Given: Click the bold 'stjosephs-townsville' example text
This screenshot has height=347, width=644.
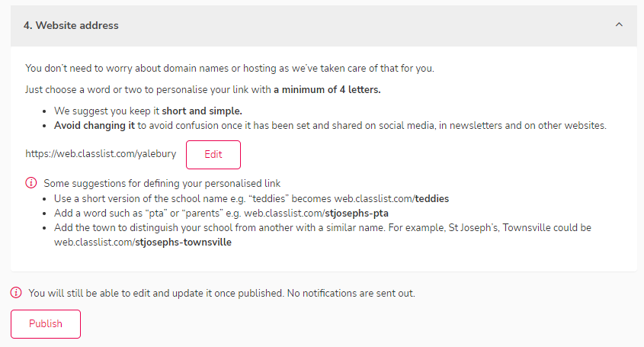Looking at the screenshot, I should click(x=183, y=243).
